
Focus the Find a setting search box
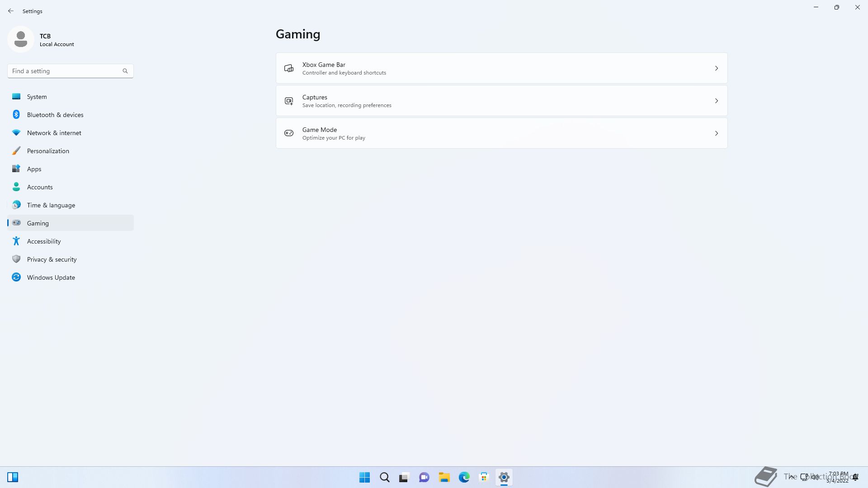coord(71,71)
